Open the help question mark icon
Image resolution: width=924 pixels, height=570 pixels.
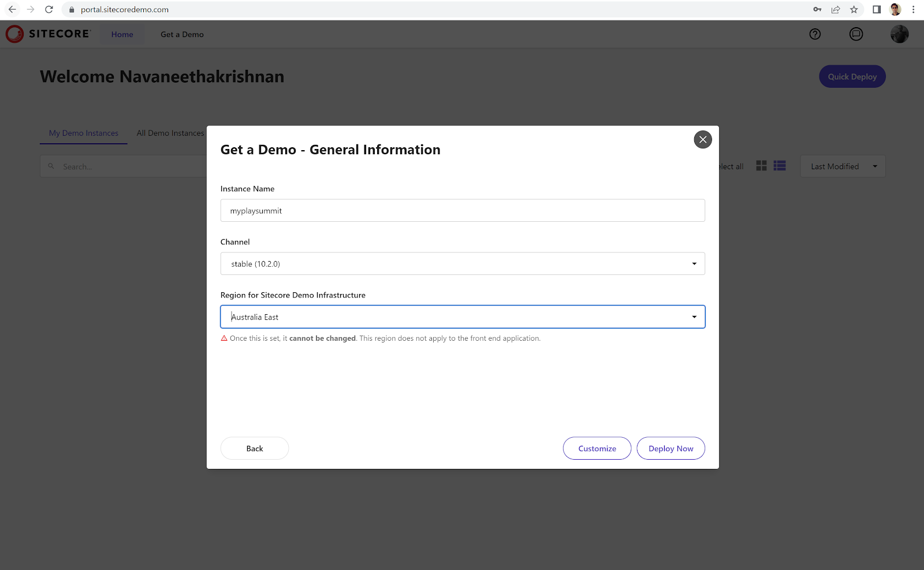tap(815, 34)
